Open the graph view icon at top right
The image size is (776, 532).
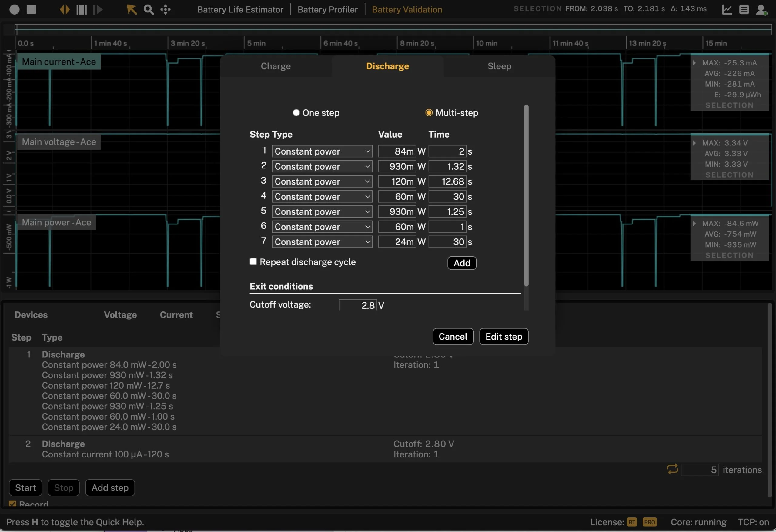[x=727, y=9]
